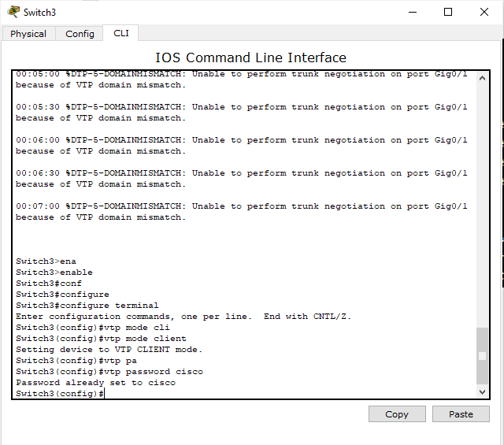This screenshot has height=445, width=504.
Task: Click the 'Password already set to cisco' message
Action: [96, 383]
